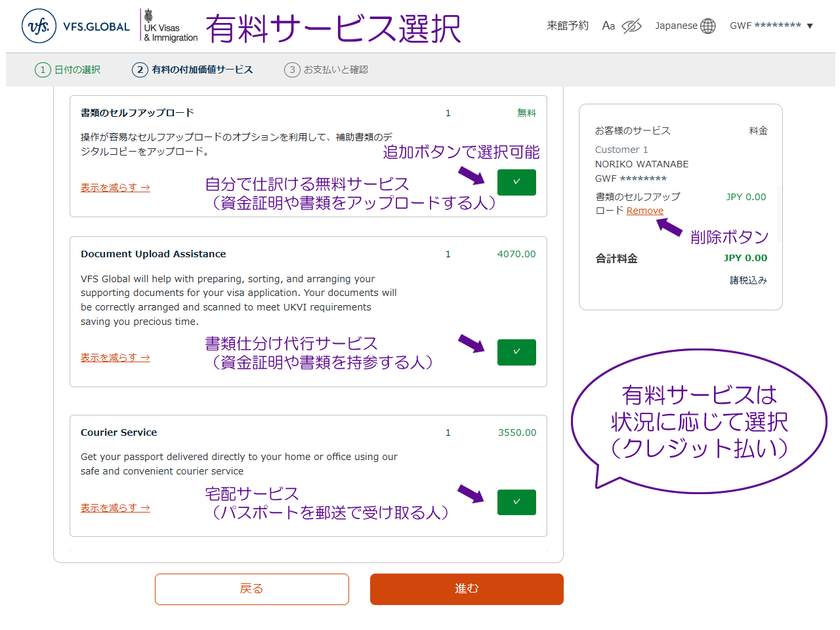Collapse the 書類のセルフアップロード description
Viewport: 840px width, 630px height.
pos(115,188)
